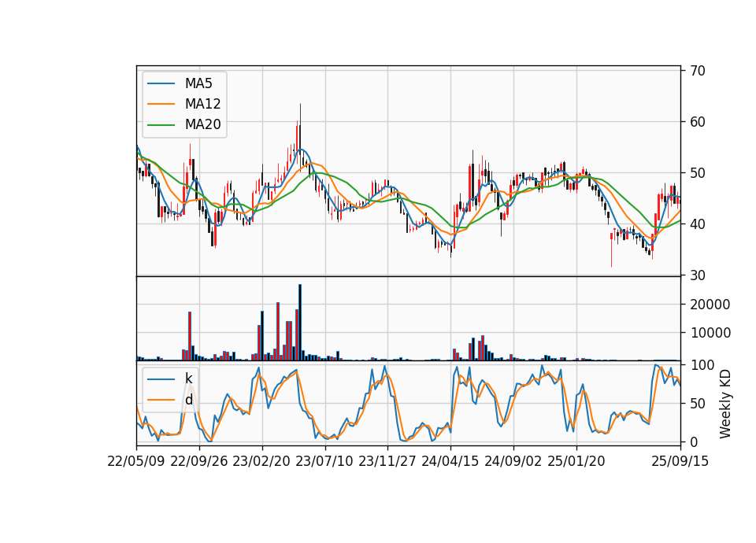The image size is (756, 543).
Task: Click the price axis value 60
Action: coord(698,122)
